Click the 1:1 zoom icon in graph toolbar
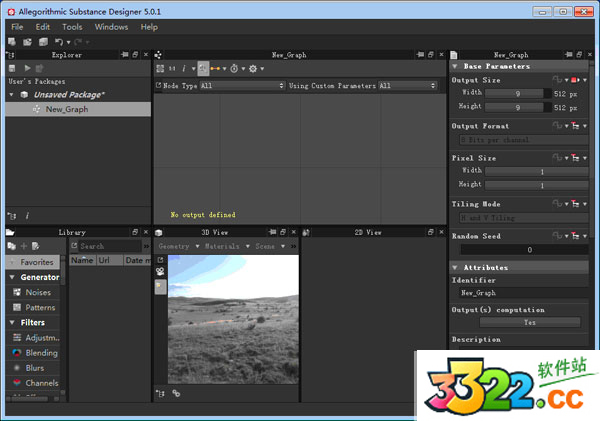The height and width of the screenshot is (421, 600). tap(172, 69)
